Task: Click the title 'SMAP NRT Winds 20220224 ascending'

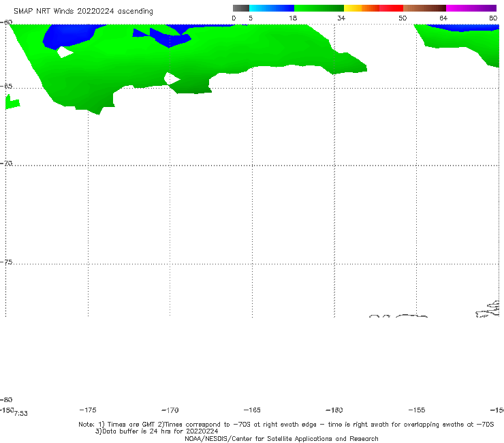Action: click(83, 11)
